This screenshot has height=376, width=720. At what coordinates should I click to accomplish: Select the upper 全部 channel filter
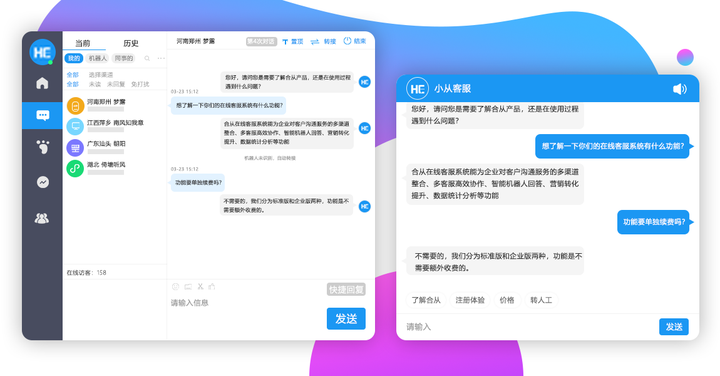(73, 74)
